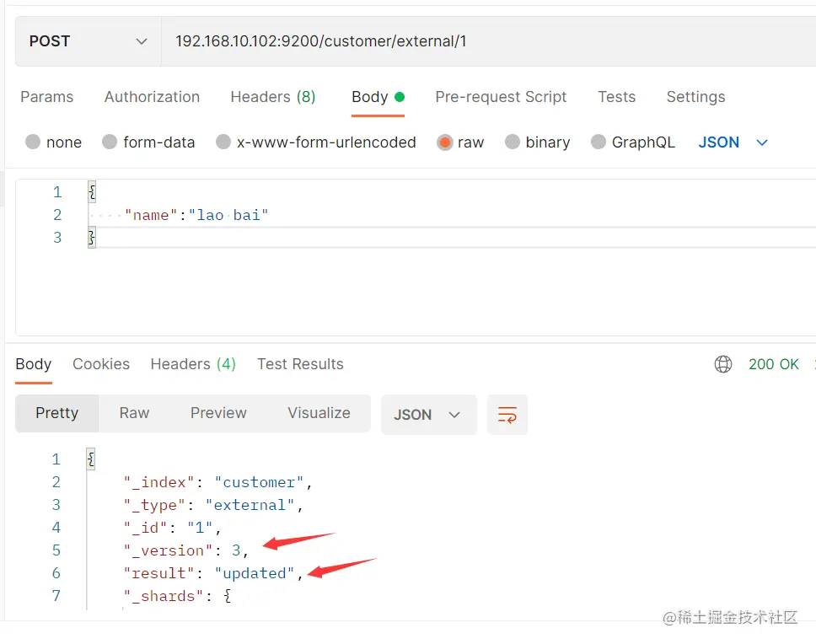Switch response view to Raw
This screenshot has height=644, width=816.
click(x=134, y=413)
